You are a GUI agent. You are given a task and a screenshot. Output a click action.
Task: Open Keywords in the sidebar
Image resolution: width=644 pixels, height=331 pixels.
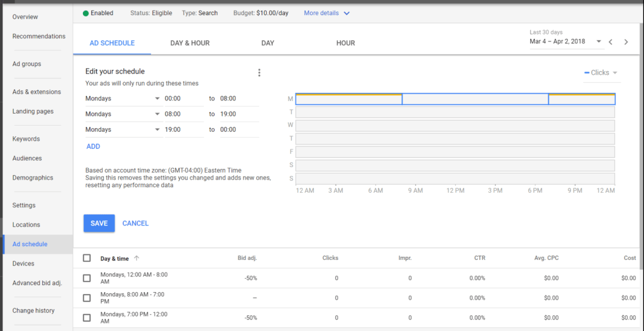(26, 139)
